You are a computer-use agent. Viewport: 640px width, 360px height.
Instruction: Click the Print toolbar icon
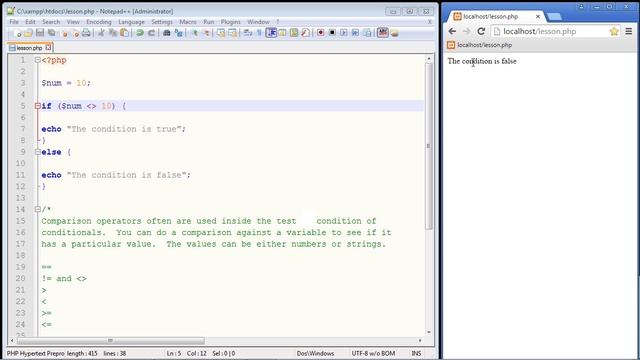86,33
